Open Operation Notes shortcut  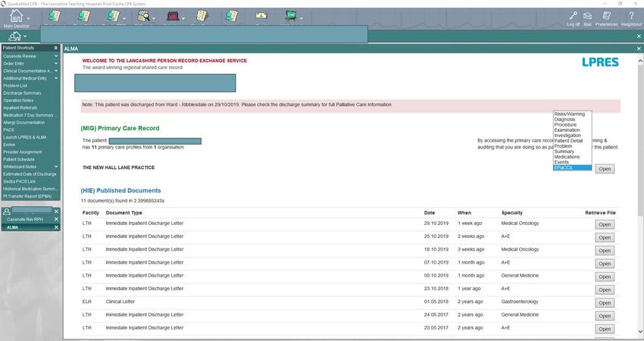pyautogui.click(x=18, y=101)
